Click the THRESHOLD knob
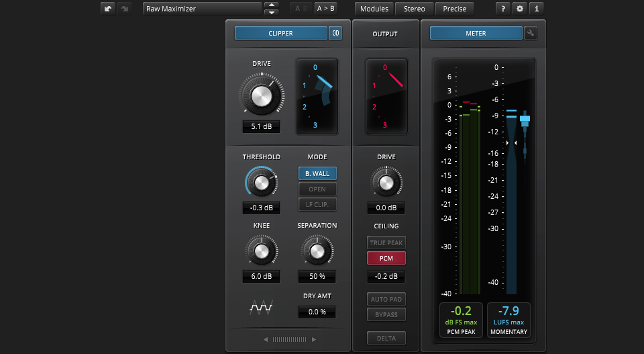 tap(262, 183)
